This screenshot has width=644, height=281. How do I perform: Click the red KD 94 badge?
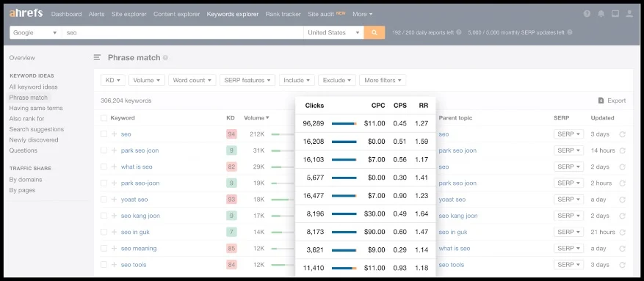[x=231, y=134]
